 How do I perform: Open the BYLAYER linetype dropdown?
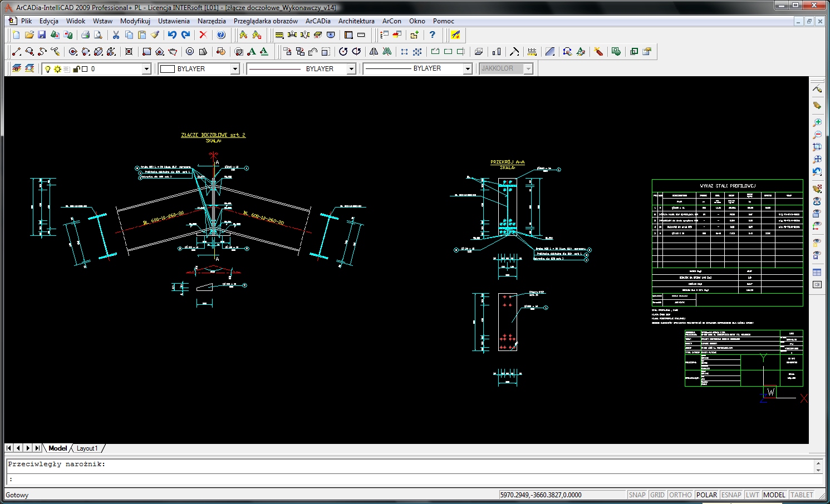(x=351, y=69)
